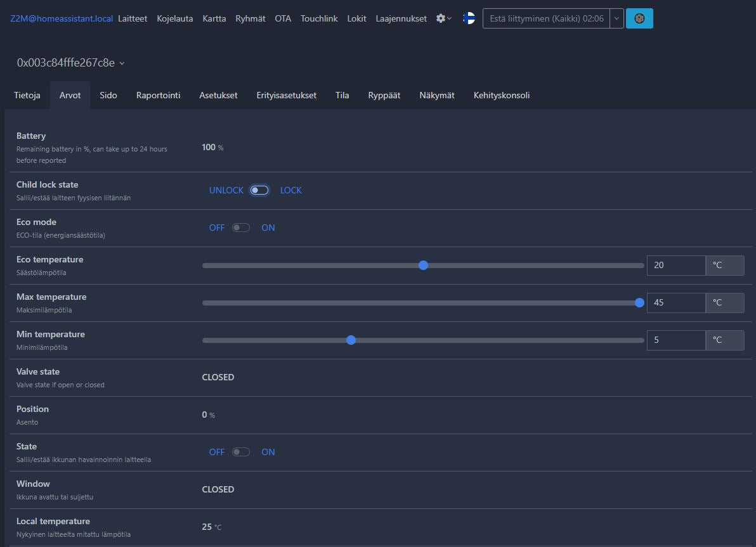Viewport: 756px width, 547px height.
Task: Click the Max temperature slider handle
Action: pyautogui.click(x=639, y=303)
